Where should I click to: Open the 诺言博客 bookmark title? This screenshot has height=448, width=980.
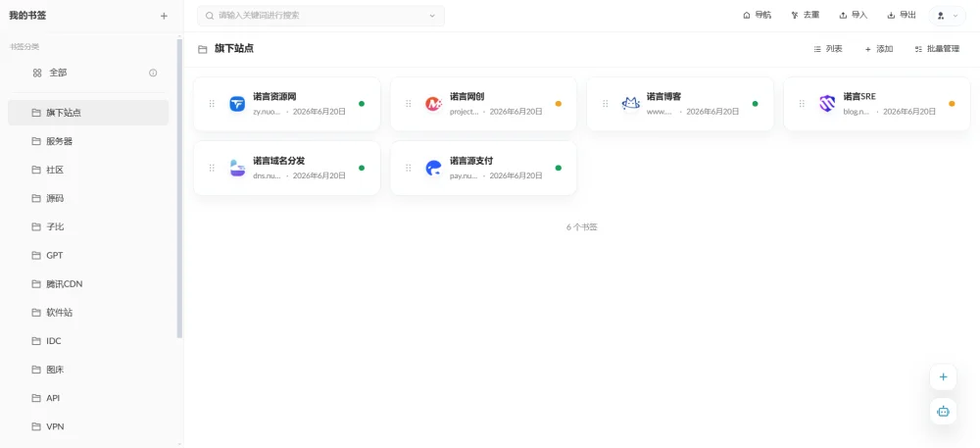(663, 97)
